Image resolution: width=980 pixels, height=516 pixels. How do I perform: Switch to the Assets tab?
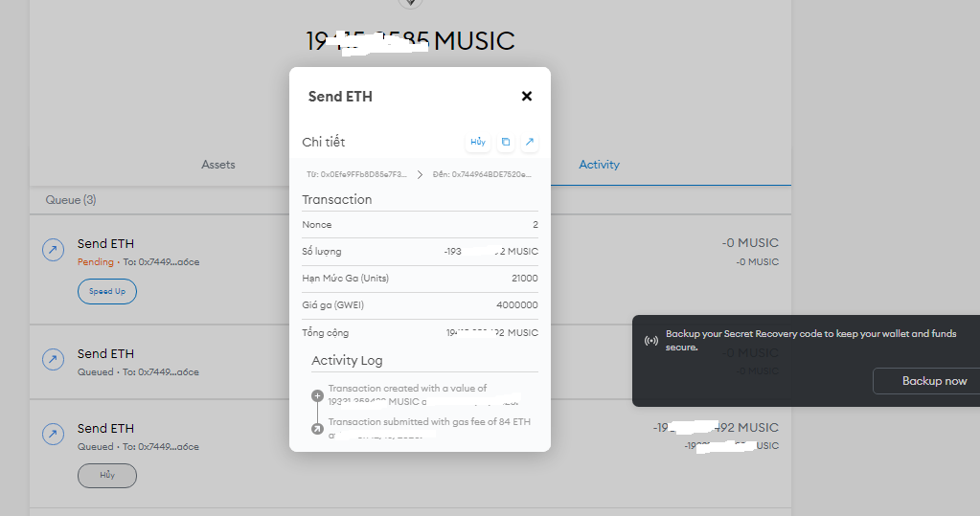[x=218, y=165]
